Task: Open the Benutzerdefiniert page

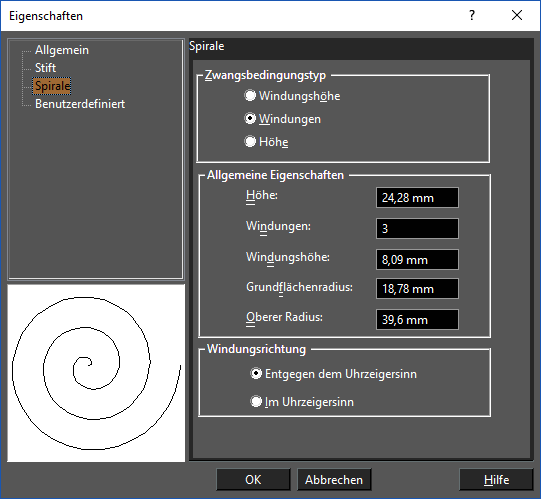Action: pos(80,104)
